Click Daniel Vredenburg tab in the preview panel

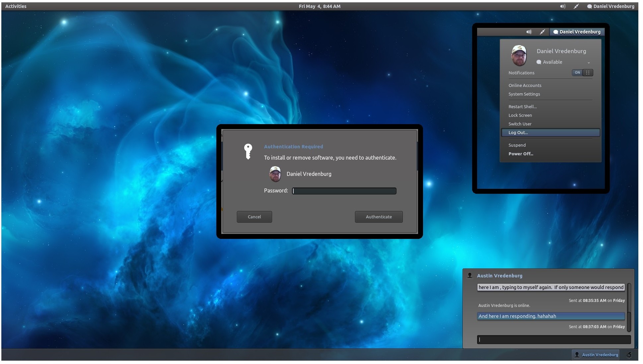[x=577, y=32]
